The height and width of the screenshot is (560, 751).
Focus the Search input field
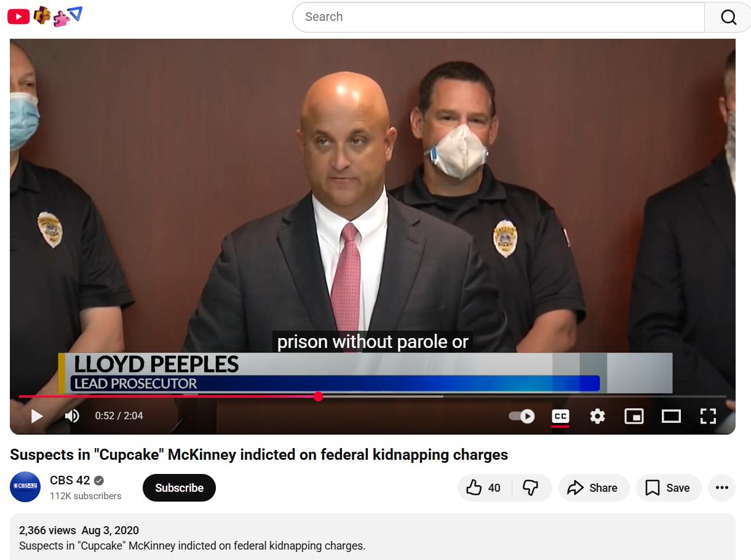(498, 17)
